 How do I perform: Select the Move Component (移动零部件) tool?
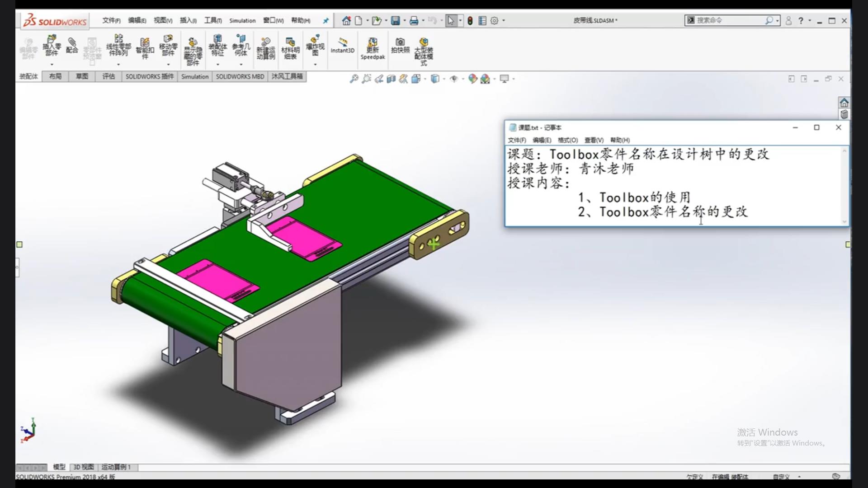coord(168,45)
